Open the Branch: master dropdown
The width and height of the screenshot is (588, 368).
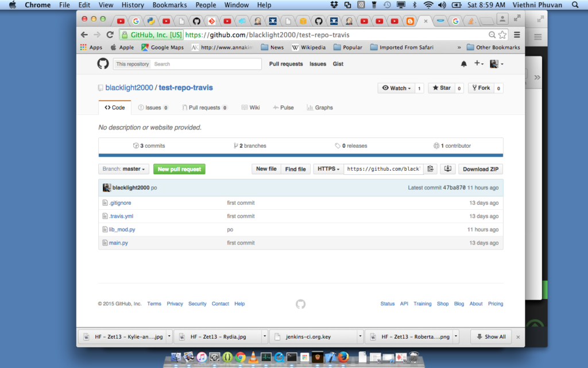(124, 169)
